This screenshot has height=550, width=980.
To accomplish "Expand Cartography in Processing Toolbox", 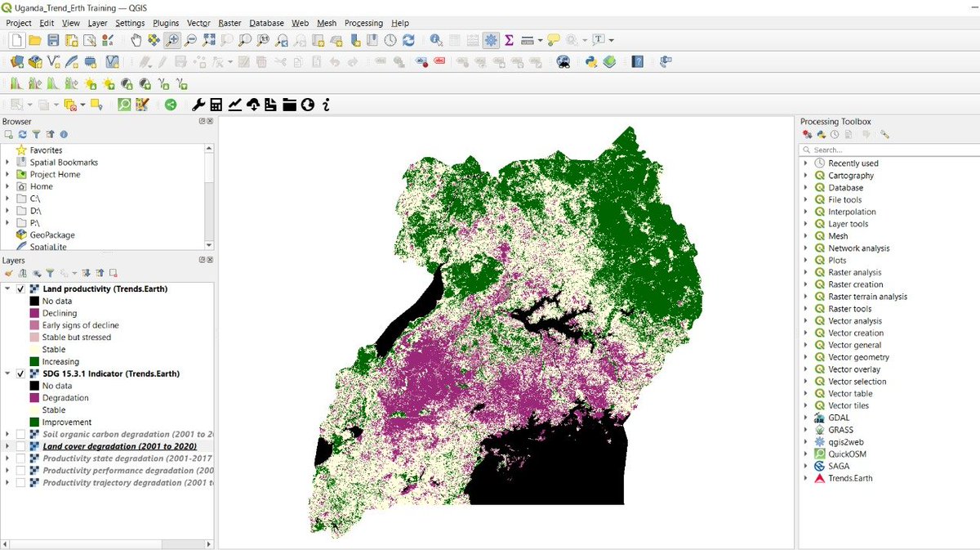I will coord(806,175).
